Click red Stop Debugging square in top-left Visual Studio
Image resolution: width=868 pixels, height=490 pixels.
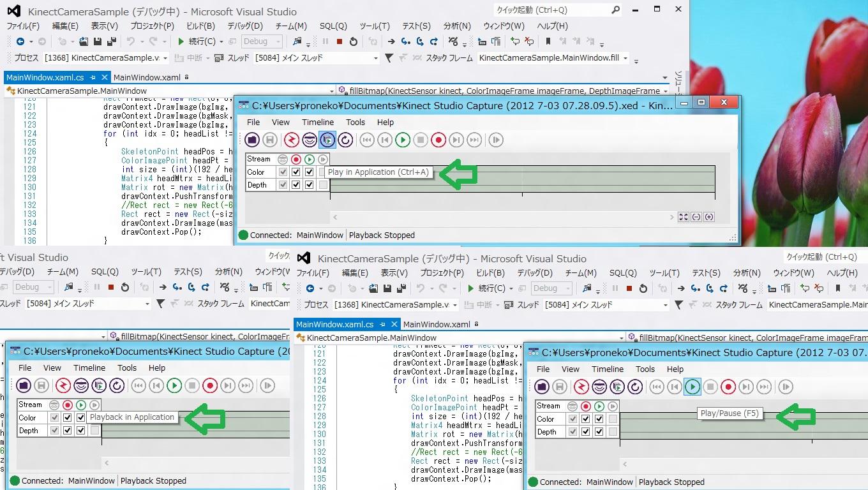(340, 41)
